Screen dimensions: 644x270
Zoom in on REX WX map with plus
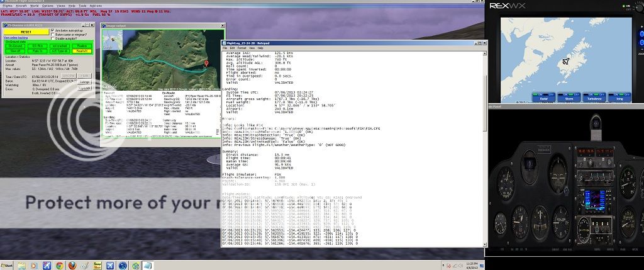point(641,26)
